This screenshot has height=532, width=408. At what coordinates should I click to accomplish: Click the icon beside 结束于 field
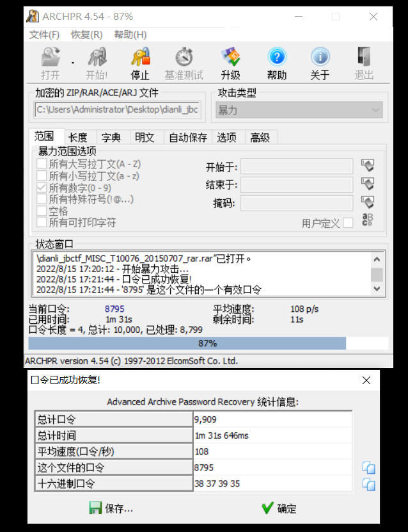click(x=367, y=184)
